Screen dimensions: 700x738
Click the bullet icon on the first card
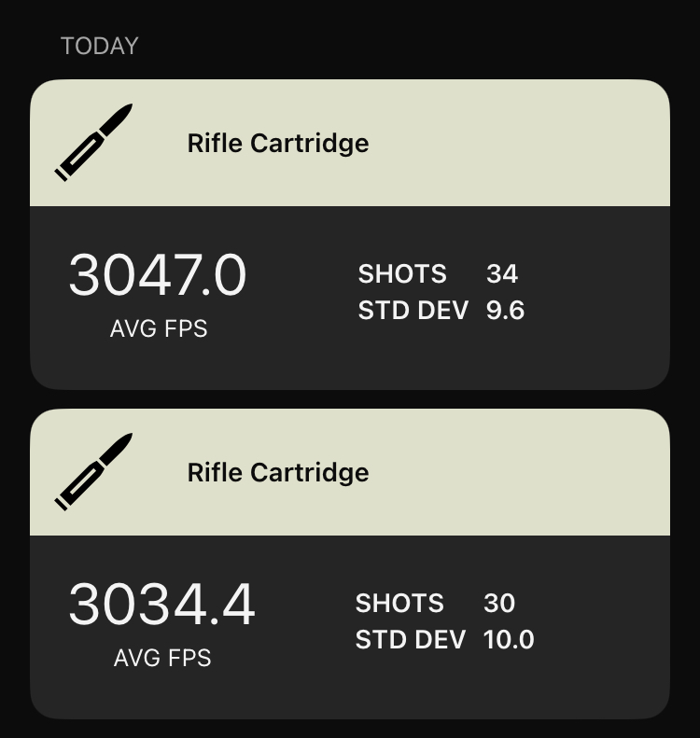93,142
